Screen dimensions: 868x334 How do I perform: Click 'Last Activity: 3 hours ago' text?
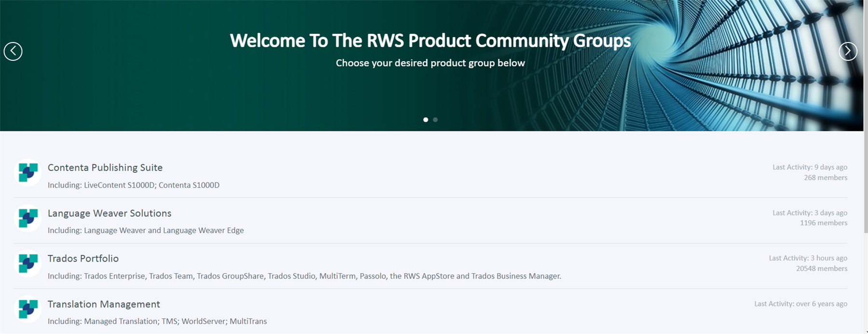[x=808, y=258]
